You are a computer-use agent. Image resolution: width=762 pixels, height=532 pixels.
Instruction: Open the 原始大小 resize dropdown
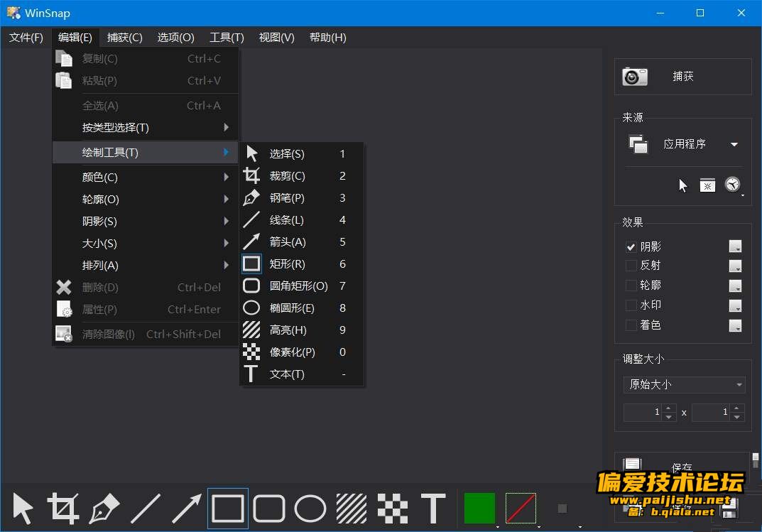(684, 385)
